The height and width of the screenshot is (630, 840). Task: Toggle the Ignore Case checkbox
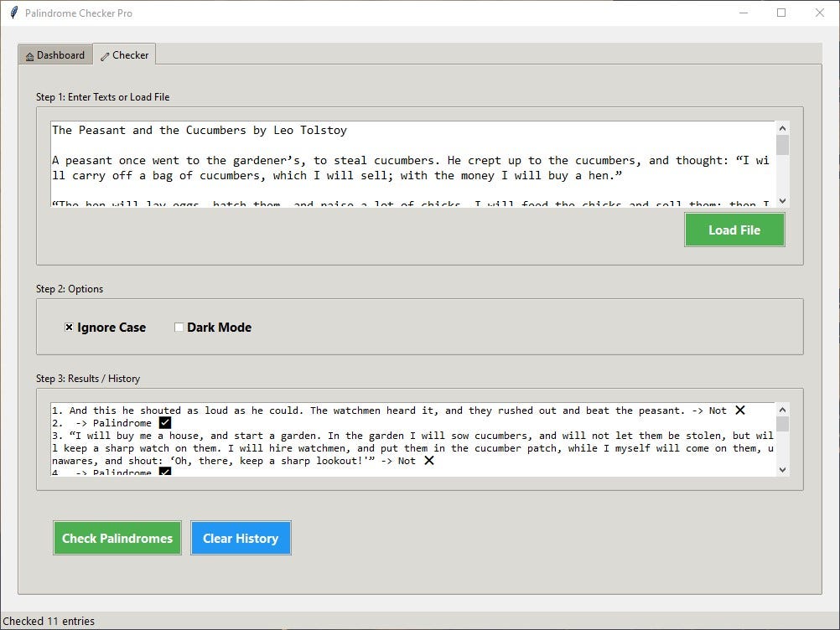tap(105, 327)
